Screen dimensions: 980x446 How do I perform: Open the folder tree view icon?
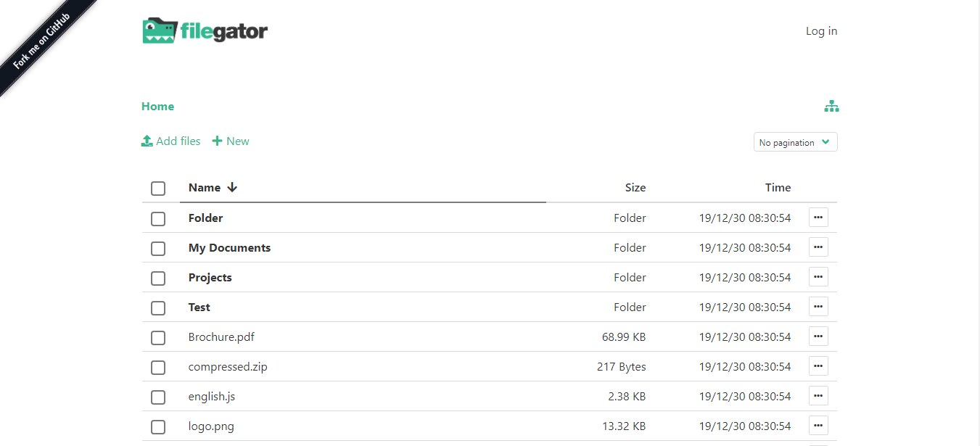pos(831,107)
